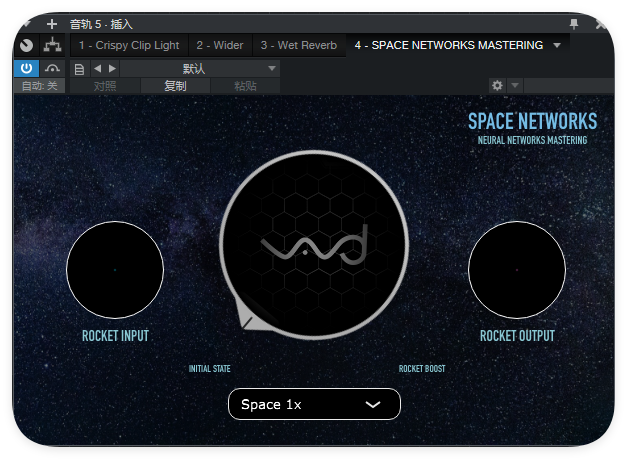Select 4 - SPACE NETWORKS MASTERING tab
This screenshot has height=459, width=627.
coord(449,45)
